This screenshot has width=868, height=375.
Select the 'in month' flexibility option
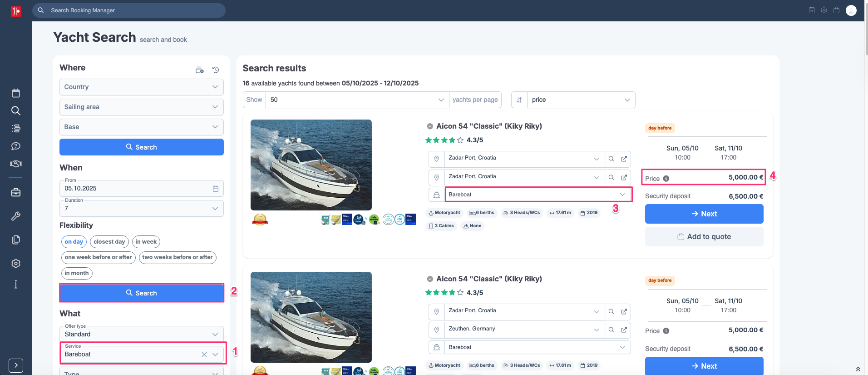[x=77, y=273]
